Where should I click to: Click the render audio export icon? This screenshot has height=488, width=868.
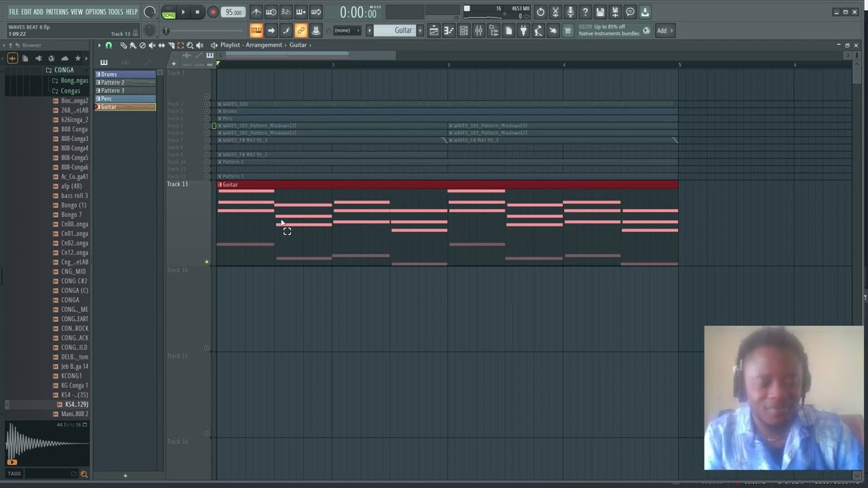click(615, 12)
